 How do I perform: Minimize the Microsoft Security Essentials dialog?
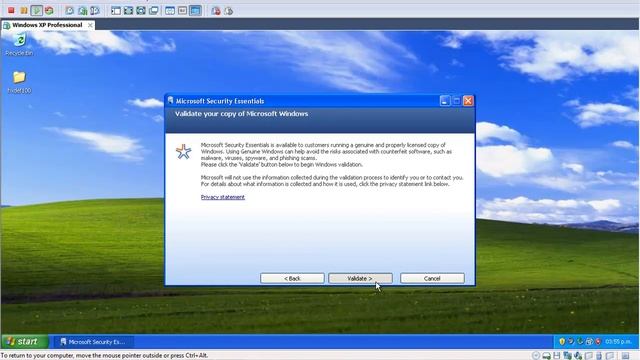pos(445,100)
